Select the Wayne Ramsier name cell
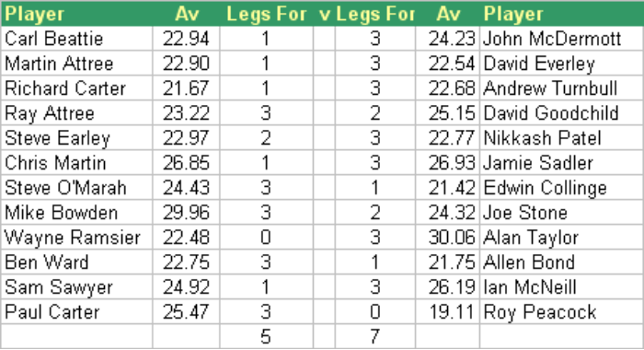Screen dimensions: 644x350 pyautogui.click(x=77, y=238)
